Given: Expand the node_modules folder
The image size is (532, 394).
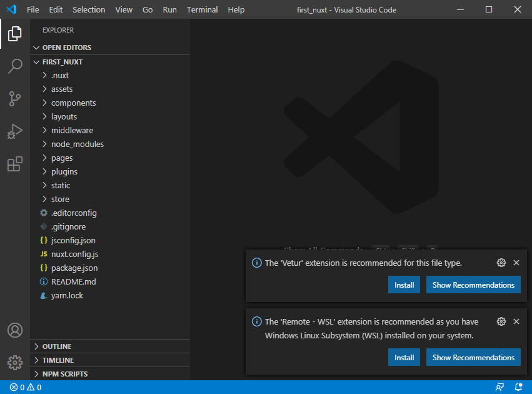Looking at the screenshot, I should [x=44, y=144].
